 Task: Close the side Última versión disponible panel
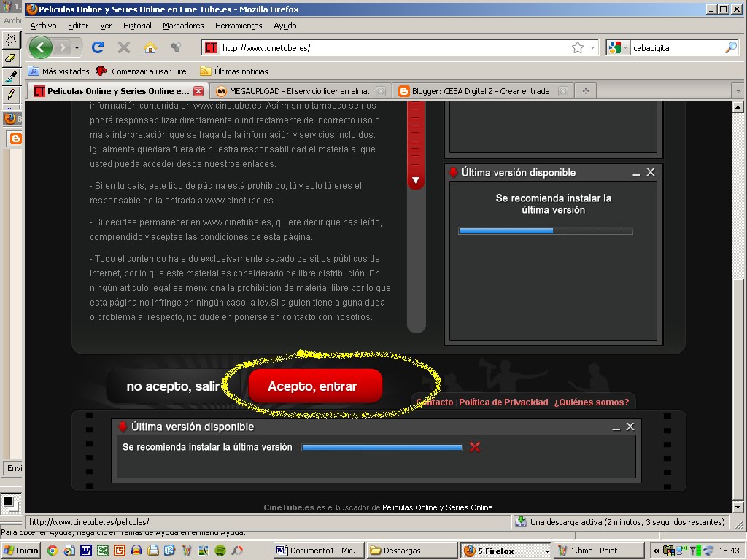[x=651, y=172]
